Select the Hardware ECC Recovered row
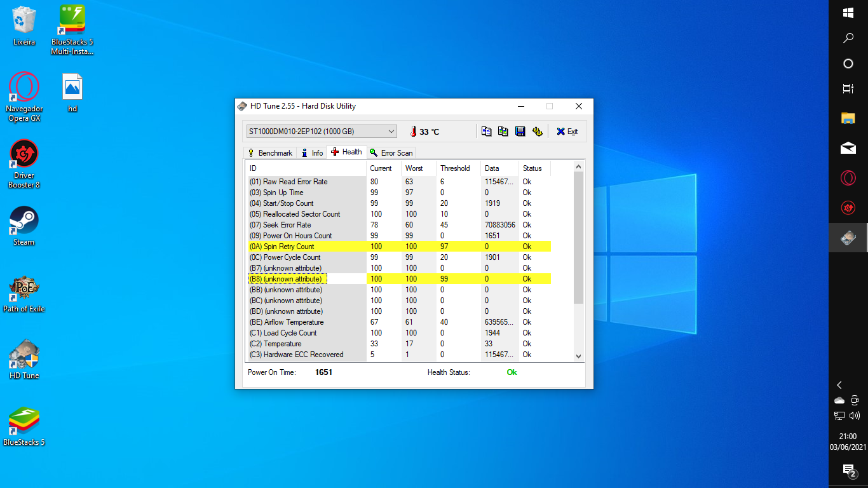Viewport: 868px width, 488px height. point(398,355)
